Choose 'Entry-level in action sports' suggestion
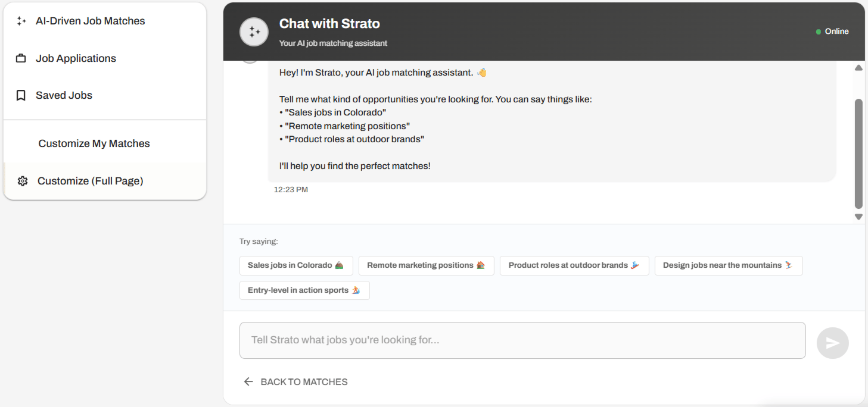This screenshot has width=868, height=407. [304, 290]
